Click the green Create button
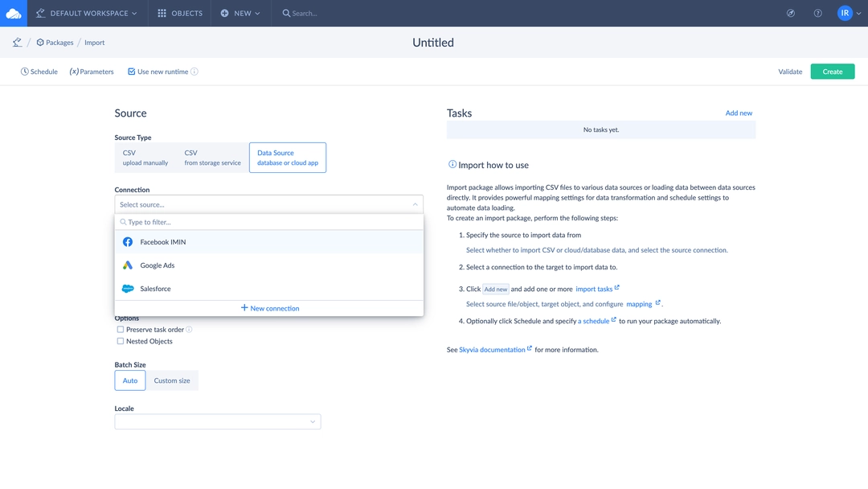Screen dimensions: 868x489 [x=832, y=72]
